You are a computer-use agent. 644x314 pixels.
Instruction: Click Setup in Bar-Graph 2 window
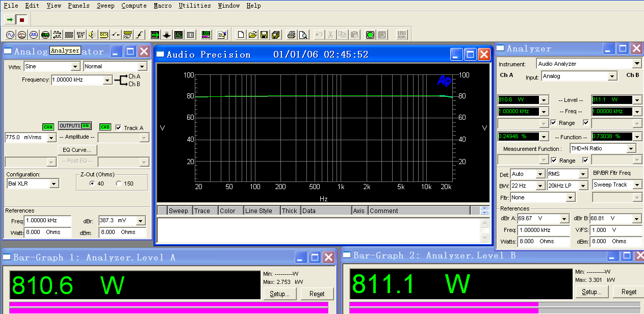point(591,292)
